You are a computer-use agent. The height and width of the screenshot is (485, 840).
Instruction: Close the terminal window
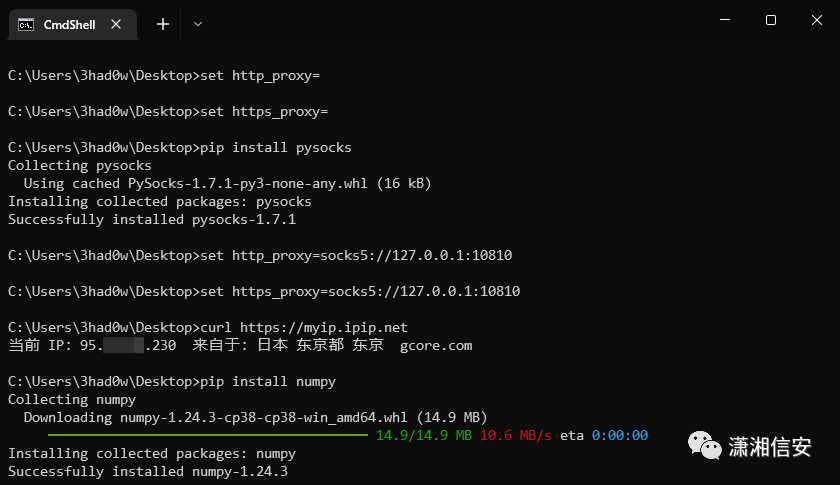pyautogui.click(x=816, y=20)
